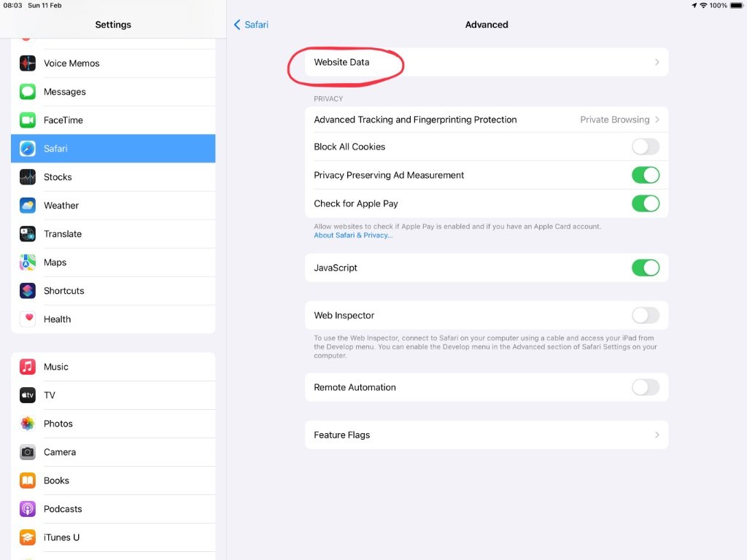The height and width of the screenshot is (560, 747).
Task: Enable the Remote Automation switch
Action: (x=646, y=387)
